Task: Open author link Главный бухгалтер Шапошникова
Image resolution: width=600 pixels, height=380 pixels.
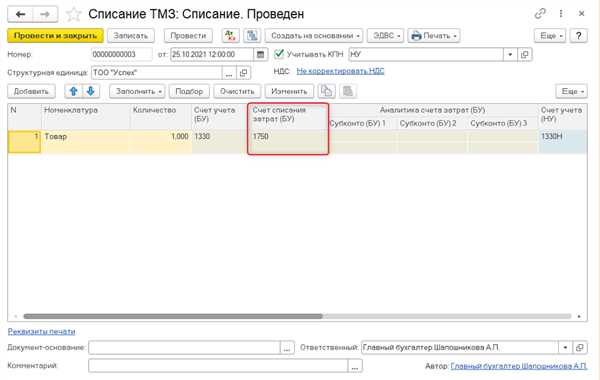Action: (518, 366)
